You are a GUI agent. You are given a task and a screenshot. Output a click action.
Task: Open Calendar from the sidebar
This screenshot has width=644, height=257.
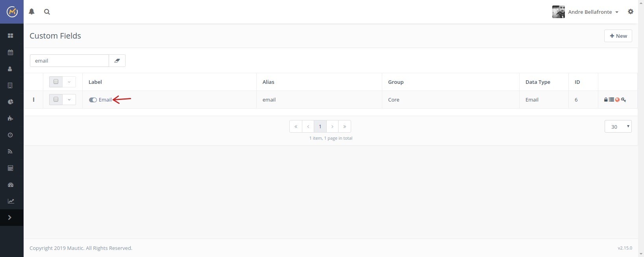[11, 52]
